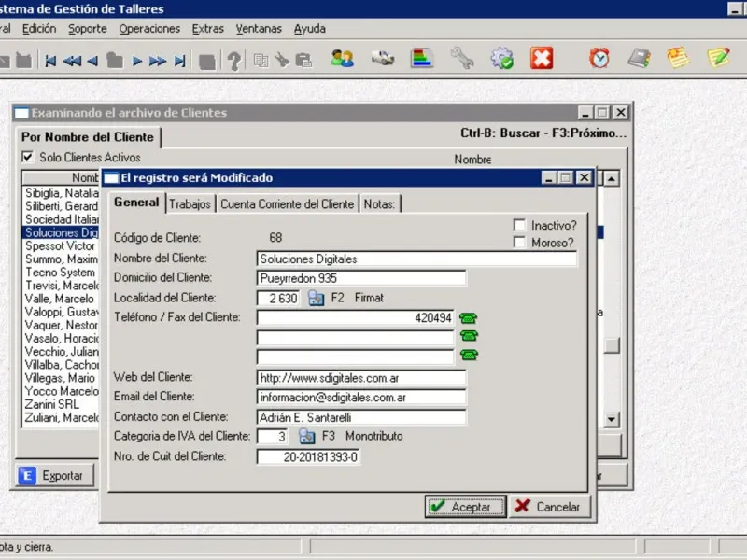Click the stop square toolbar icon

pos(206,62)
